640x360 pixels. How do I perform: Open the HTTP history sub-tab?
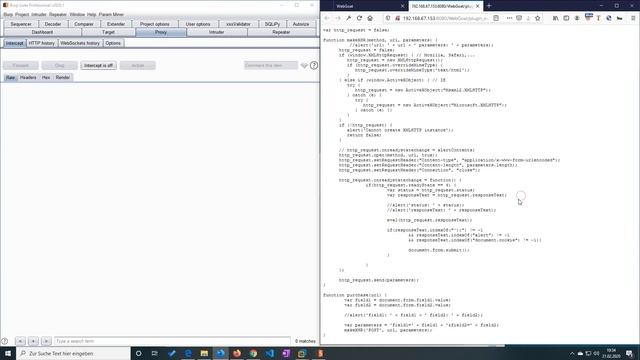pos(42,43)
